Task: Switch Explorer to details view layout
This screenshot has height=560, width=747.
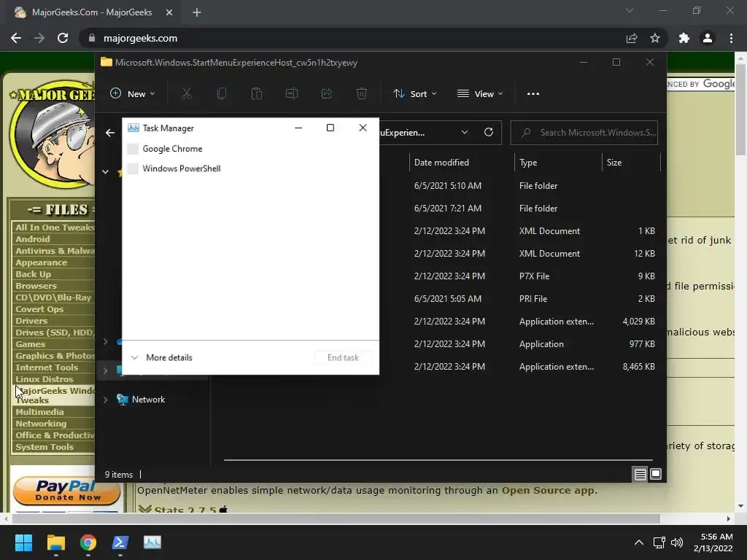Action: click(640, 474)
